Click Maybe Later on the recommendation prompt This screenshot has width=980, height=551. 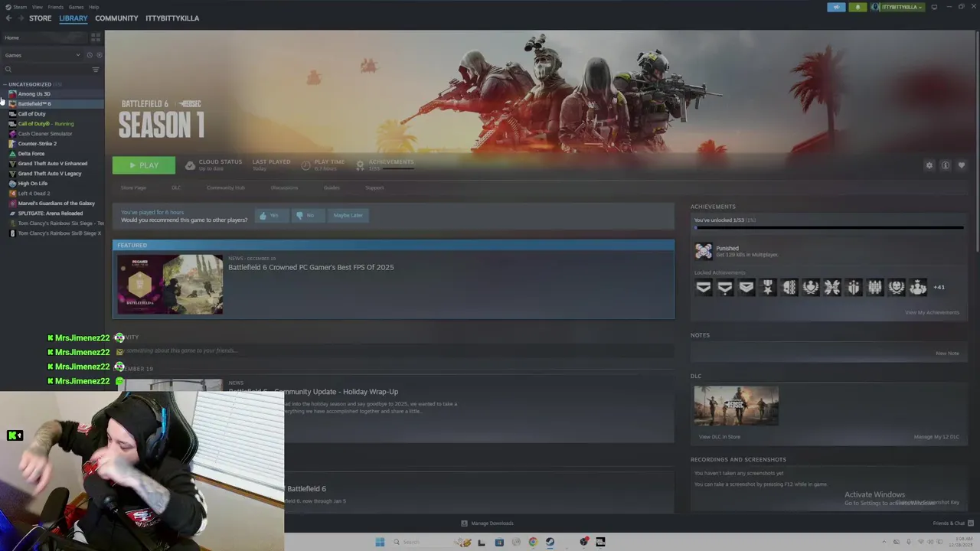pos(348,216)
